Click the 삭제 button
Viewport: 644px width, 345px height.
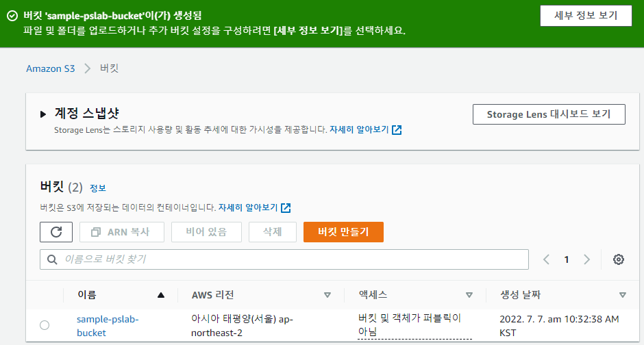(x=273, y=232)
